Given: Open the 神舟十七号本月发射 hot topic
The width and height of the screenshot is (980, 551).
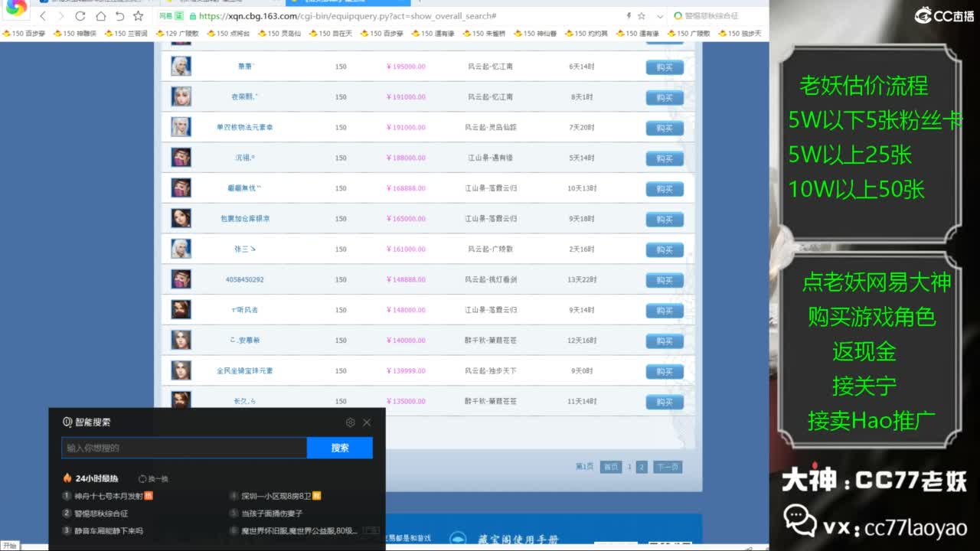Looking at the screenshot, I should pos(111,495).
